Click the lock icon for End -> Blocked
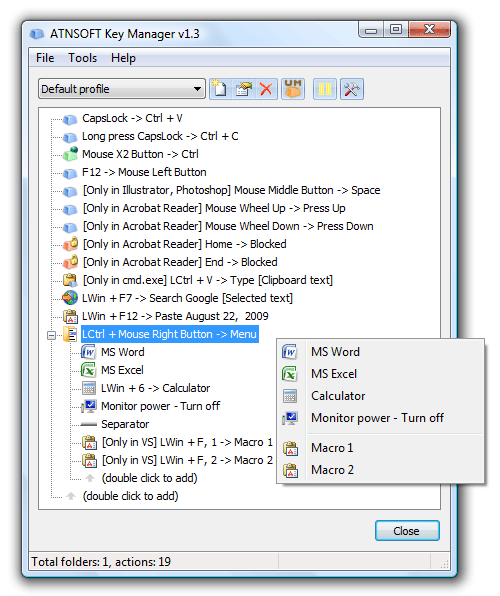The height and width of the screenshot is (596, 500). (71, 262)
